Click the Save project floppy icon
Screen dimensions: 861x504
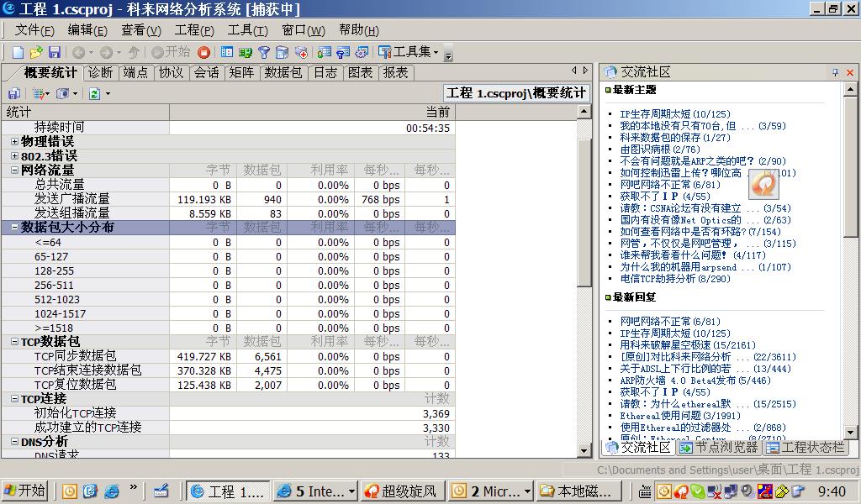(x=55, y=52)
